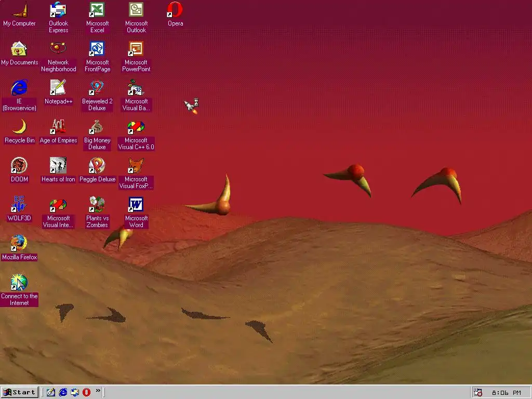Open the Start menu button
This screenshot has height=399, width=532.
(x=19, y=393)
